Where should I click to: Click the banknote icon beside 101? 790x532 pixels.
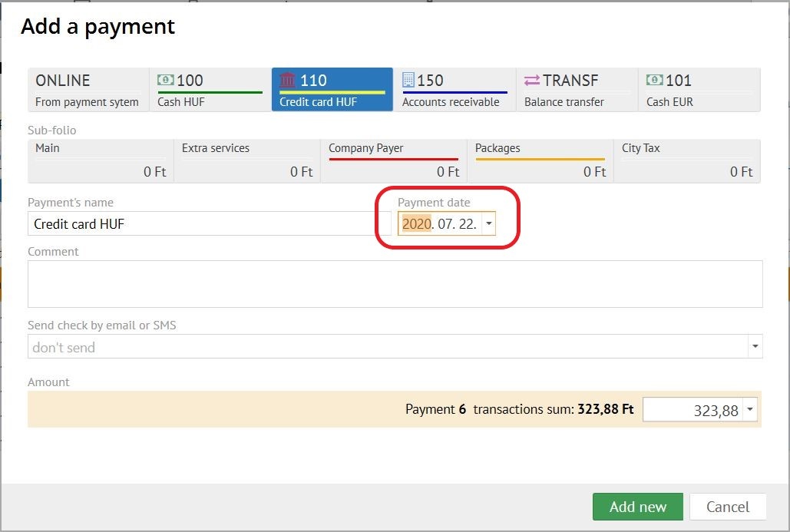pos(654,80)
